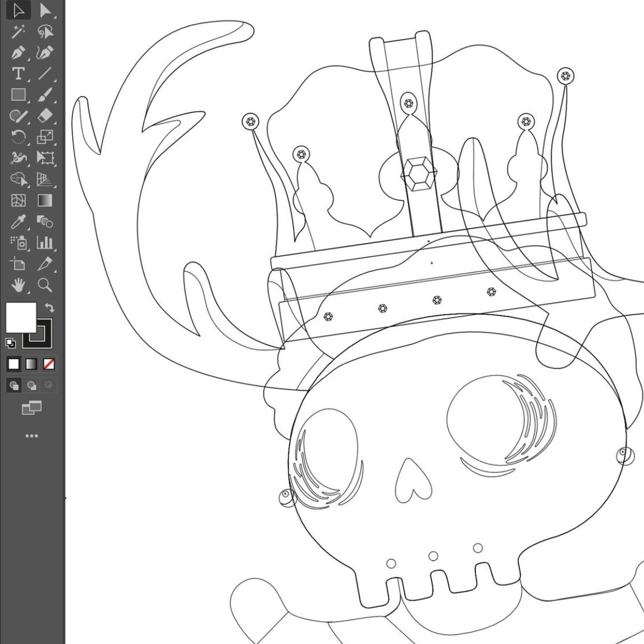Screen dimensions: 644x644
Task: Open the Change Screen Mode button
Action: pos(32,408)
